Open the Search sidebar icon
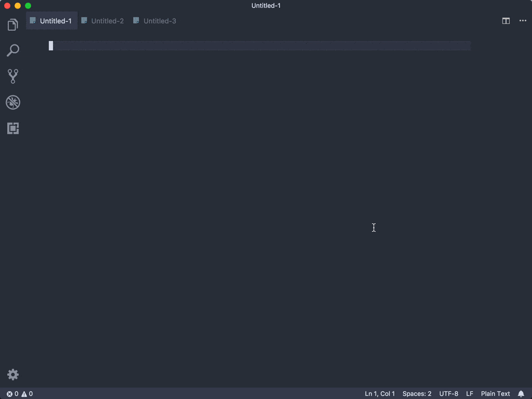532x399 pixels. 12,50
